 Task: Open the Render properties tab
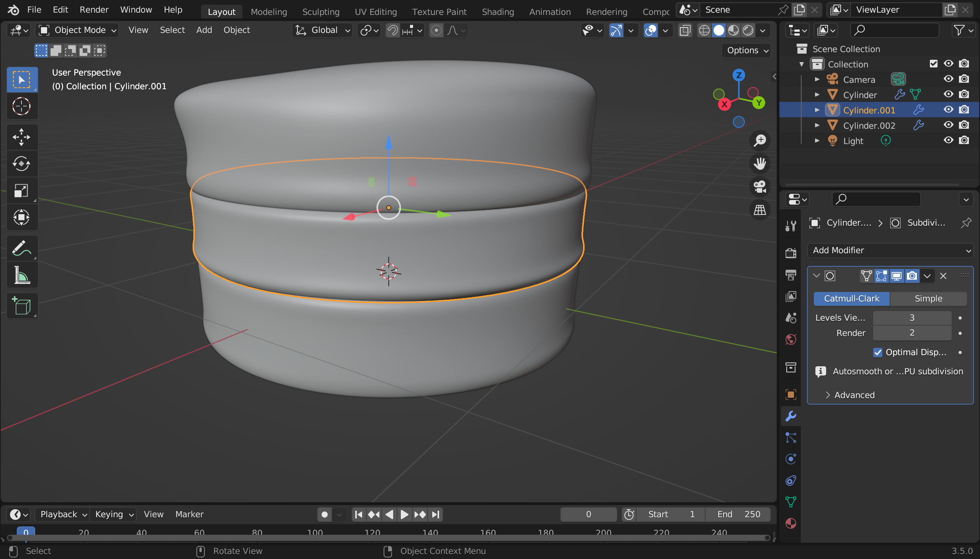point(791,253)
